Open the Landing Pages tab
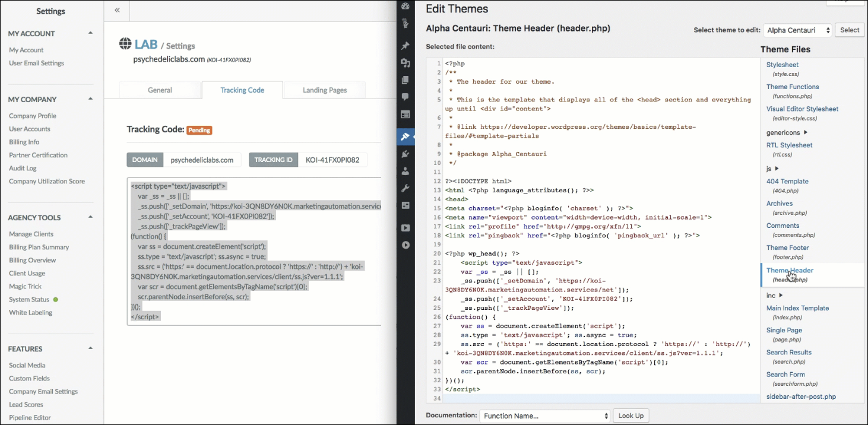Image resolution: width=868 pixels, height=425 pixels. [x=325, y=90]
